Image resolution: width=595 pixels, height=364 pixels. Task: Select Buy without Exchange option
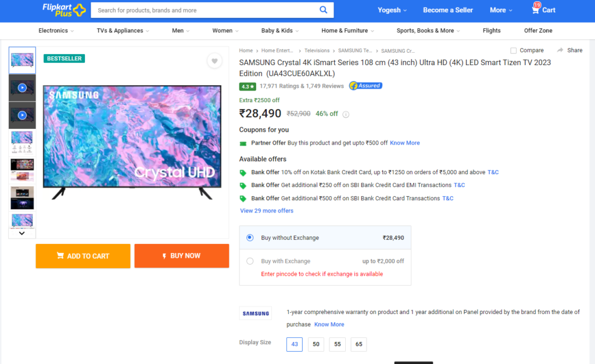point(325,238)
